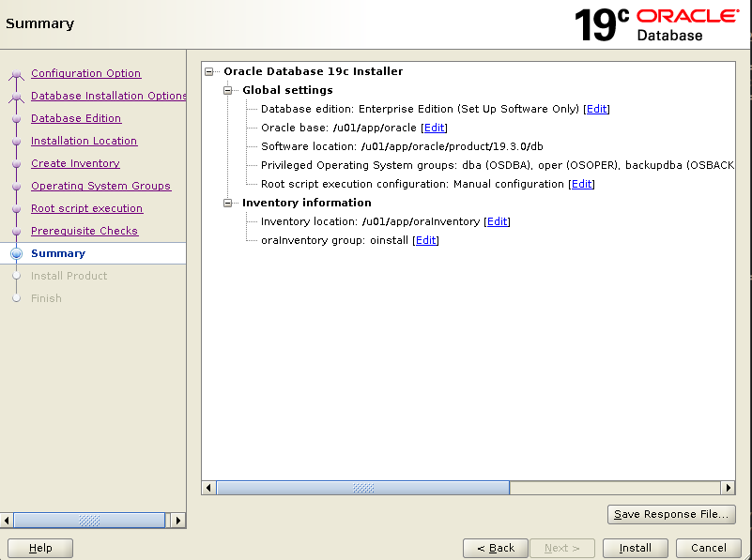Open Installation Location step
The height and width of the screenshot is (560, 752).
coord(84,141)
